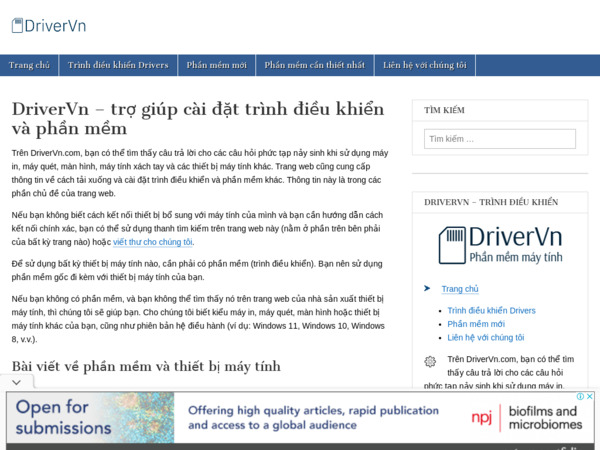
Task: Open sidebar Trình điều khiển Drivers link
Action: [491, 310]
